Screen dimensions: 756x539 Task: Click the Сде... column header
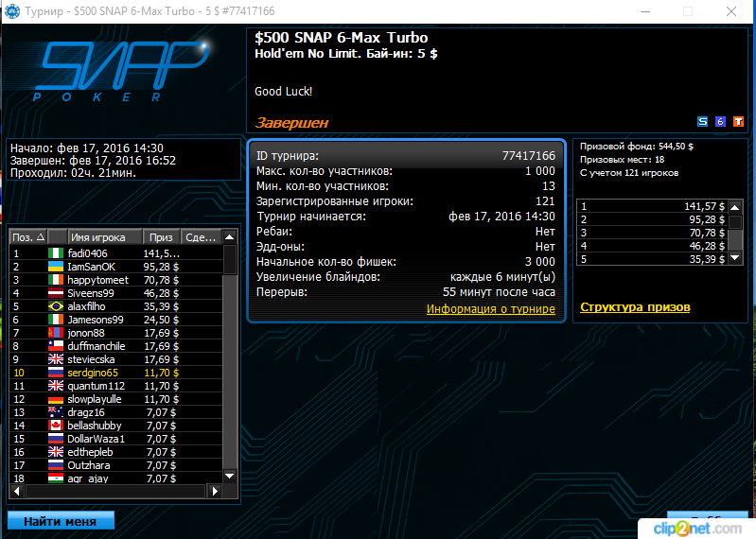click(x=201, y=237)
